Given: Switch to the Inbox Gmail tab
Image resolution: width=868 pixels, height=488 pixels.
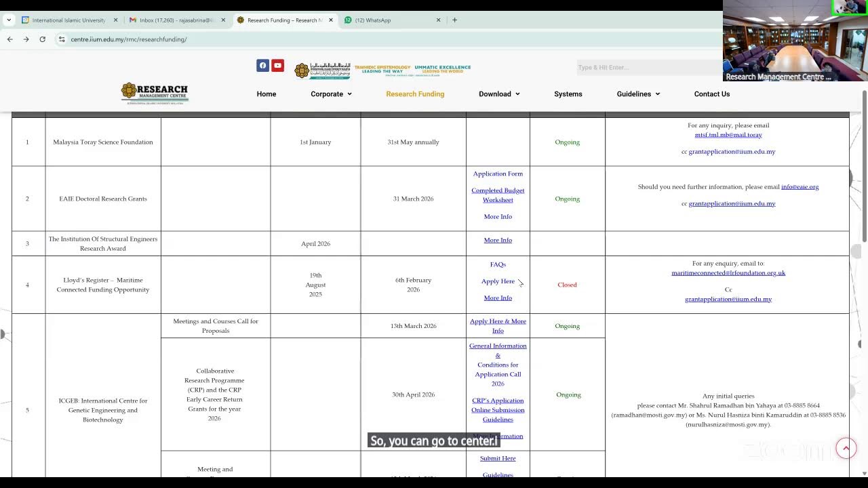Looking at the screenshot, I should [177, 20].
